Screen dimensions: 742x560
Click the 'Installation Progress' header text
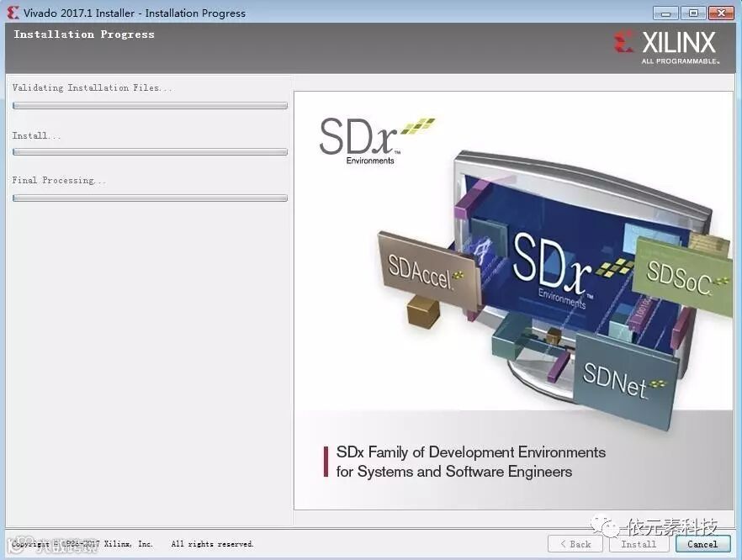tap(84, 34)
